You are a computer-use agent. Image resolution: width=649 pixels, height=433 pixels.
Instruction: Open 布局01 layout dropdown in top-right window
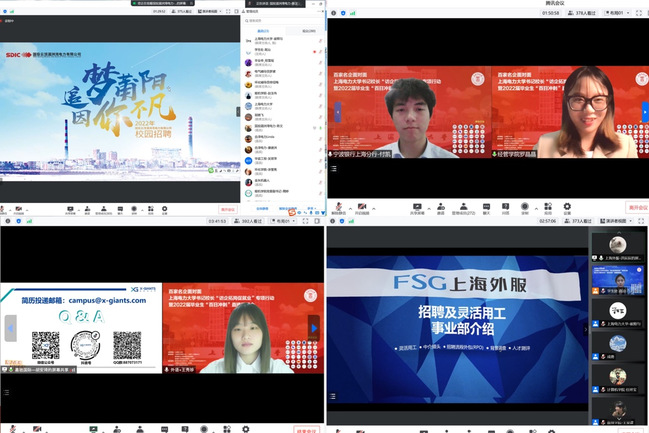(x=617, y=13)
